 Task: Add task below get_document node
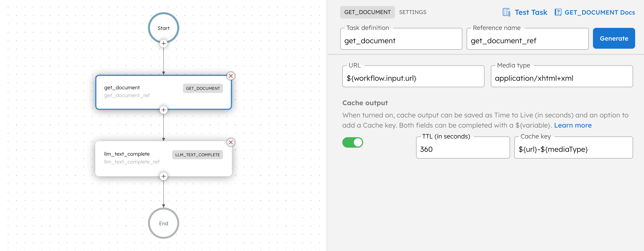163,110
